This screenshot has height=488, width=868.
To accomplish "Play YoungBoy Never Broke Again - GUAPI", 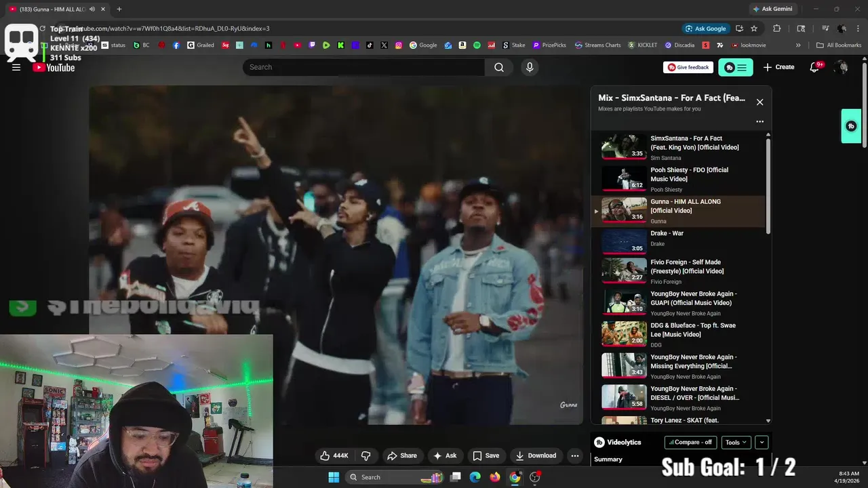I will [678, 304].
